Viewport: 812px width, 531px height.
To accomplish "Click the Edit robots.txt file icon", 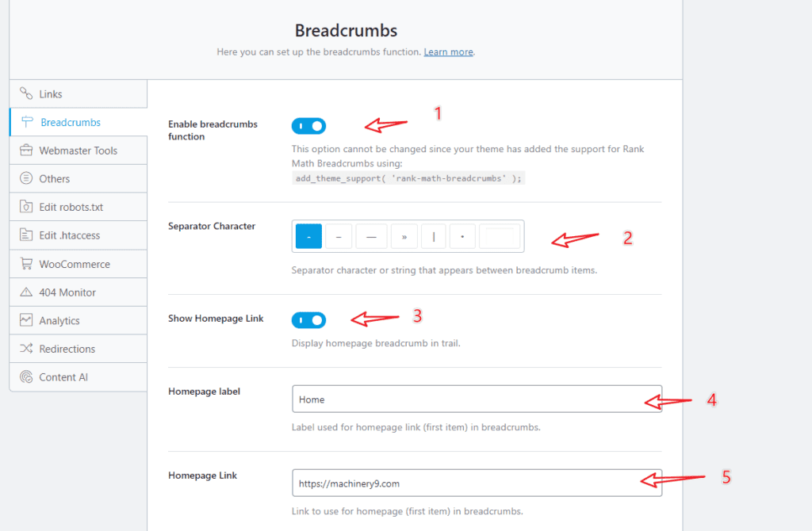I will [26, 207].
